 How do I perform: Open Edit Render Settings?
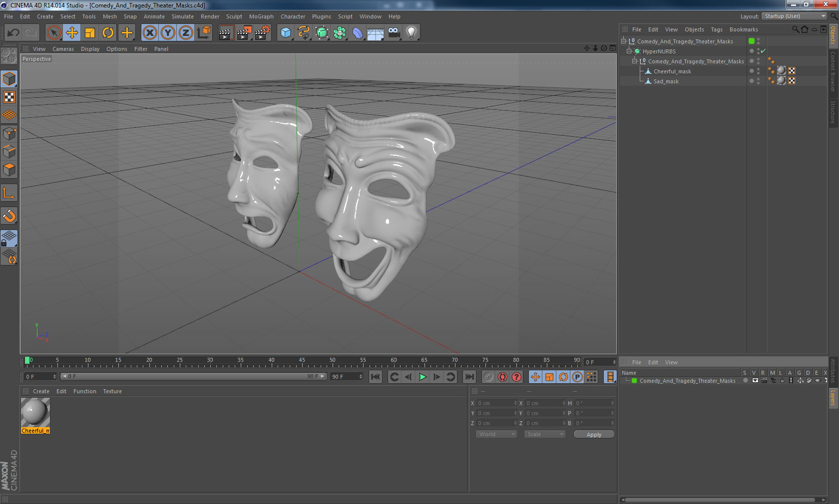coord(263,33)
